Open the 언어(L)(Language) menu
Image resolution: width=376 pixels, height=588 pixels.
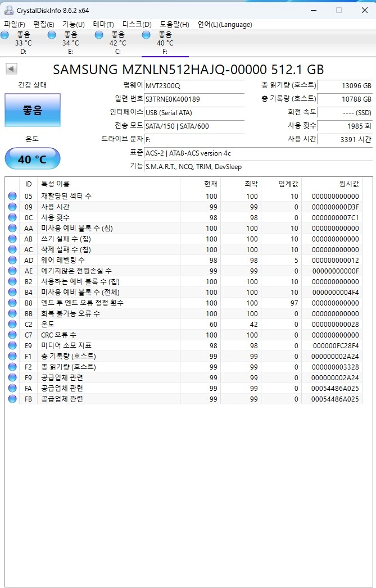click(225, 24)
